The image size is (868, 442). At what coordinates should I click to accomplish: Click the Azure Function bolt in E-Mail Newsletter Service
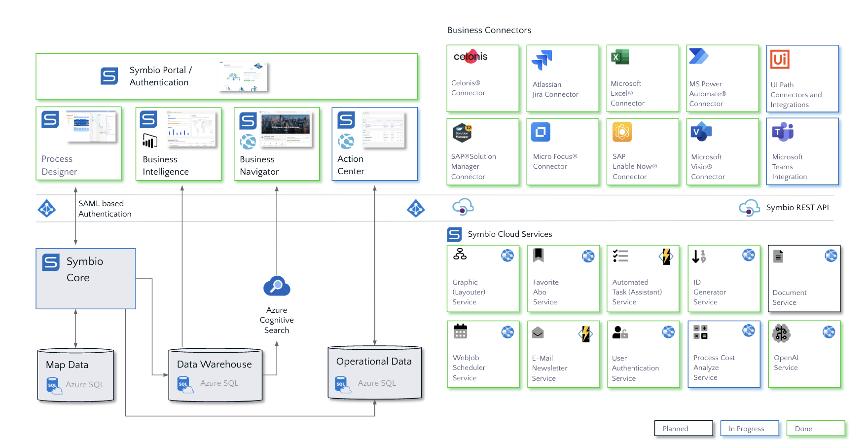pos(585,334)
